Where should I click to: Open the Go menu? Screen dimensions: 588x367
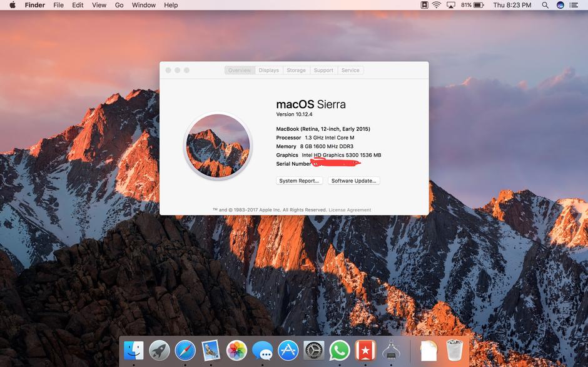(119, 5)
